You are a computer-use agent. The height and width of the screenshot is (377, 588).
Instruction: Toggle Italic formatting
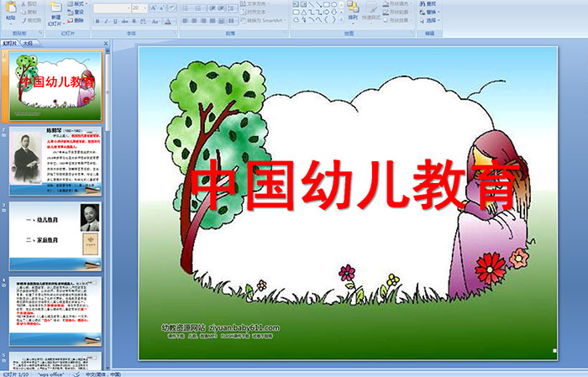106,21
